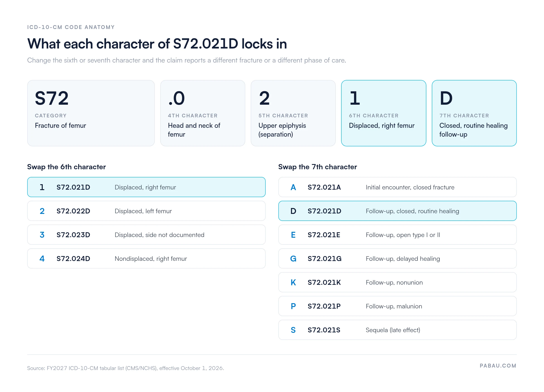Pick S72.021E open type I or II row
544x392 pixels.
click(397, 235)
